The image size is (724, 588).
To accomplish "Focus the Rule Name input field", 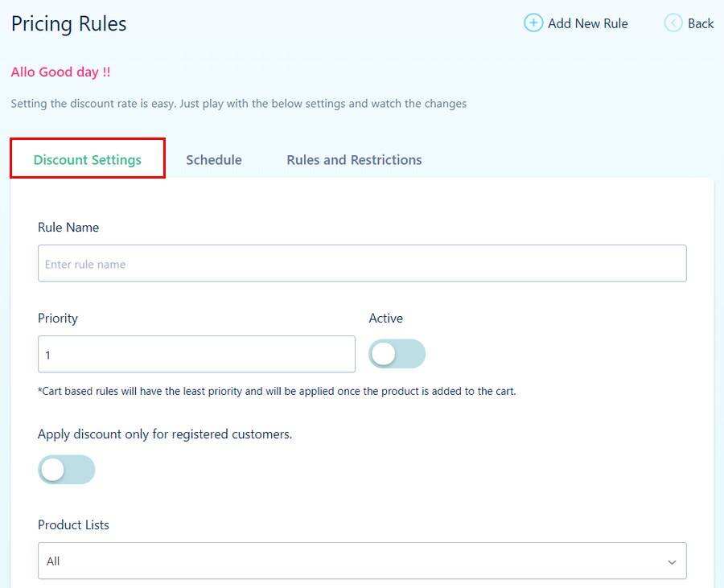I will (x=361, y=264).
